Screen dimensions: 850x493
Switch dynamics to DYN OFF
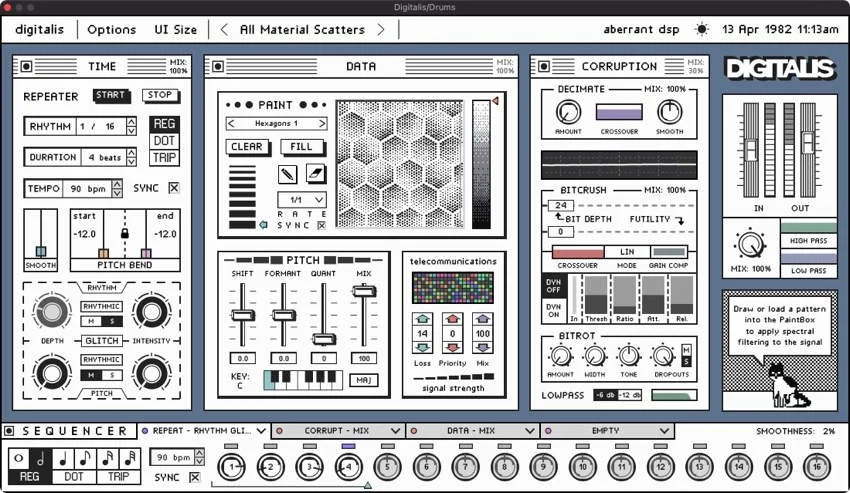point(553,286)
